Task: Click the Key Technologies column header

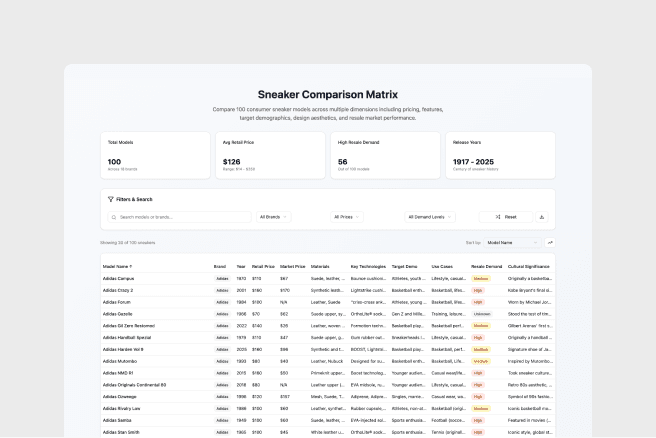Action: point(368,266)
